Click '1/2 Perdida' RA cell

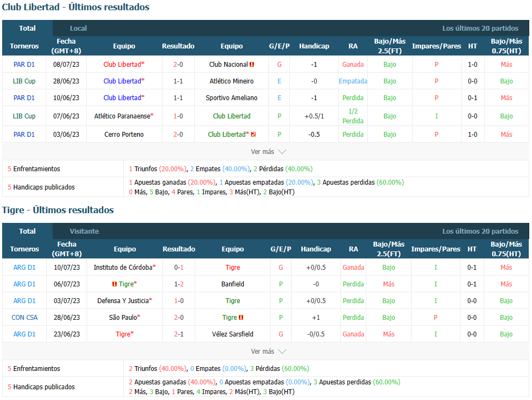[353, 116]
